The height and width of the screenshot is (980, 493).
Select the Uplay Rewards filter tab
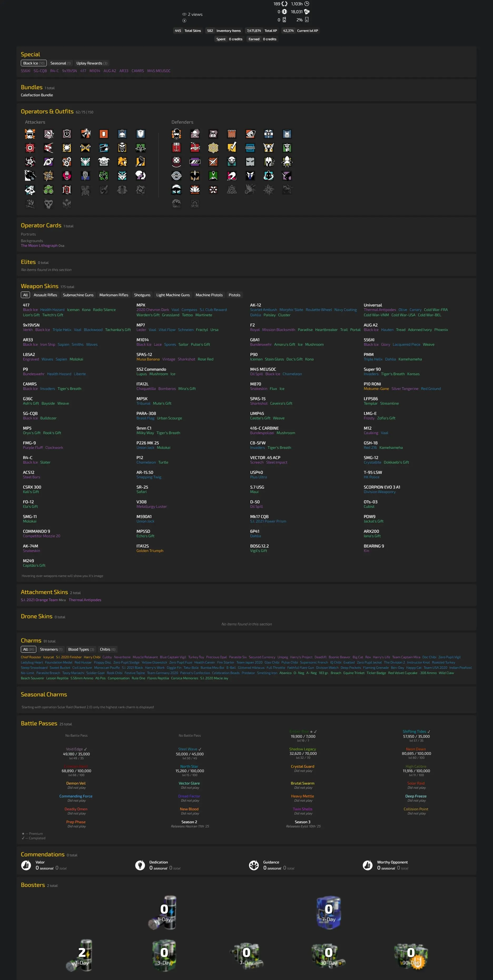pos(91,63)
